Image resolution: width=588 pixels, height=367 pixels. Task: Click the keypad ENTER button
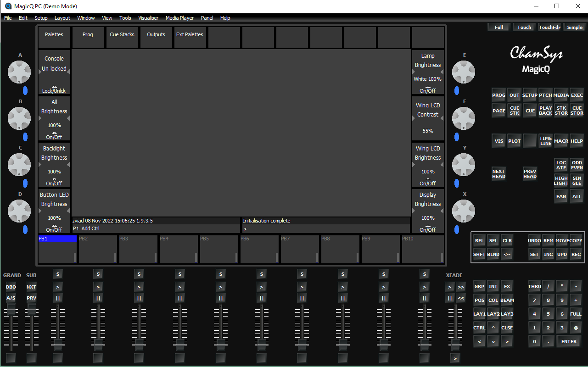[569, 341]
